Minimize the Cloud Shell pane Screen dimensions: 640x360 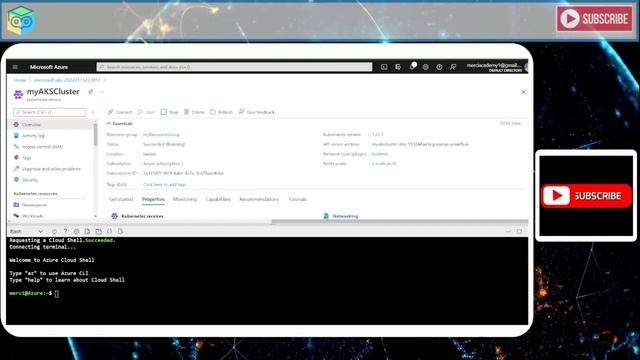(508, 231)
